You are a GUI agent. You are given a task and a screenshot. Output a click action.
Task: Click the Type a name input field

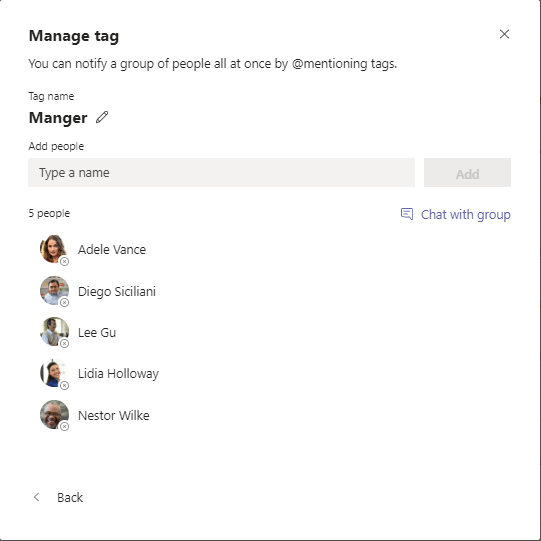pyautogui.click(x=222, y=173)
